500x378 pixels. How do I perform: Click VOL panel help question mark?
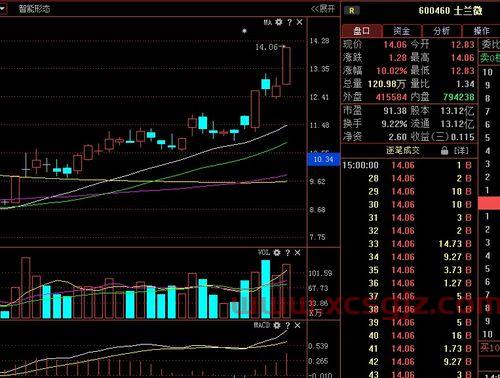[287, 253]
